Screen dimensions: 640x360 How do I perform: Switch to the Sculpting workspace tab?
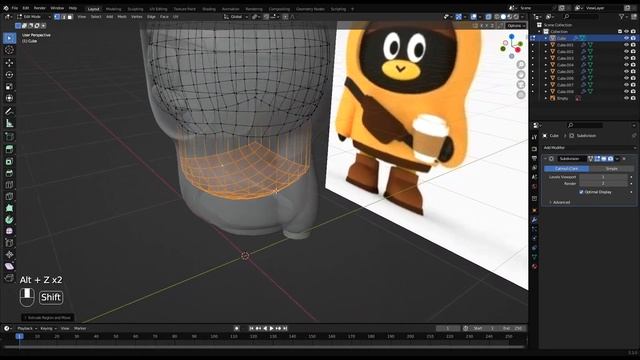135,9
